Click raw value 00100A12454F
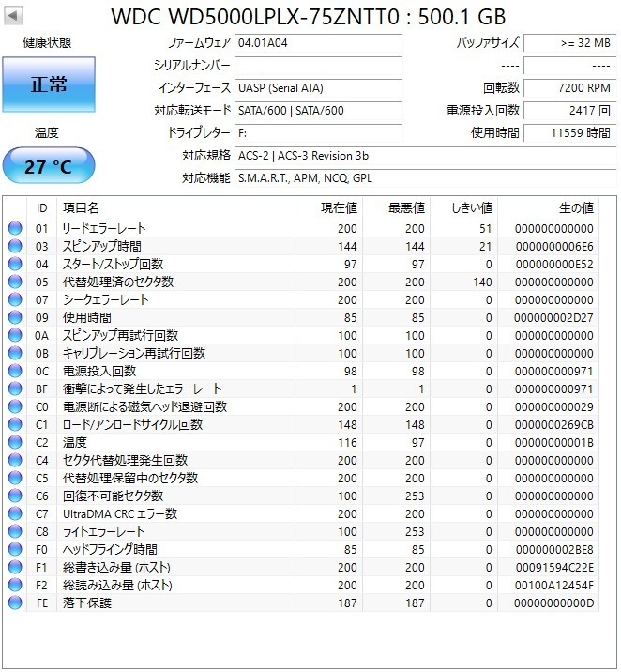621x672 pixels. point(554,585)
